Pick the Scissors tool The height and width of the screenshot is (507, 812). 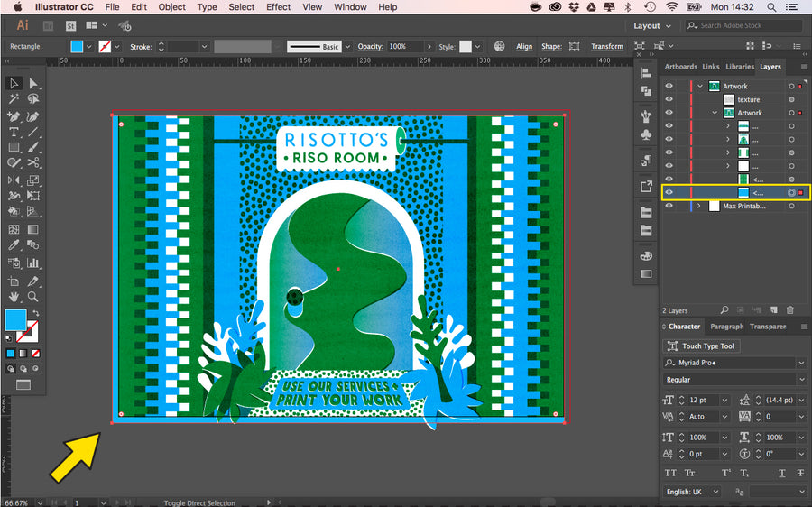33,163
